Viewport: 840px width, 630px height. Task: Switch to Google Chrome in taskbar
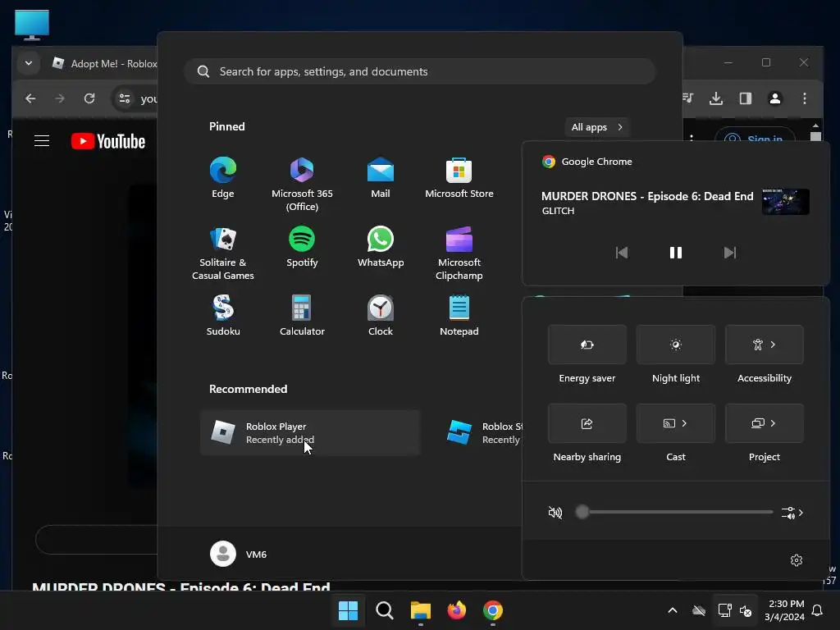click(x=493, y=610)
